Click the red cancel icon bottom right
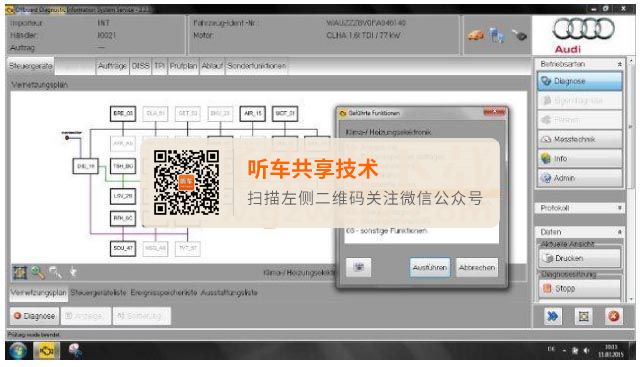 [x=613, y=316]
